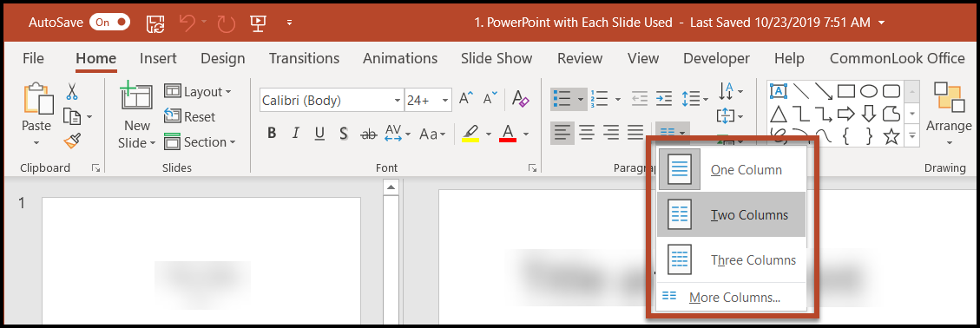Select the Rectangle shape

846,92
